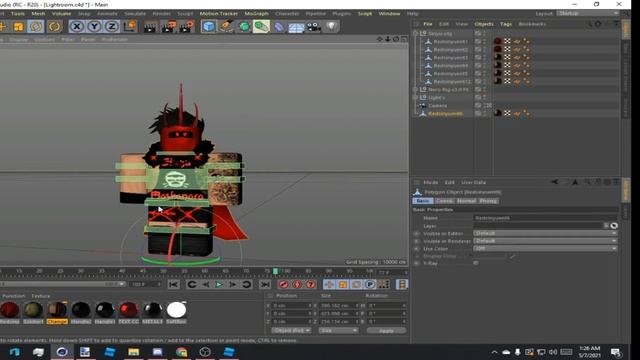Select the first red material swatch
Screen dimensions: 640x360
pos(10,310)
